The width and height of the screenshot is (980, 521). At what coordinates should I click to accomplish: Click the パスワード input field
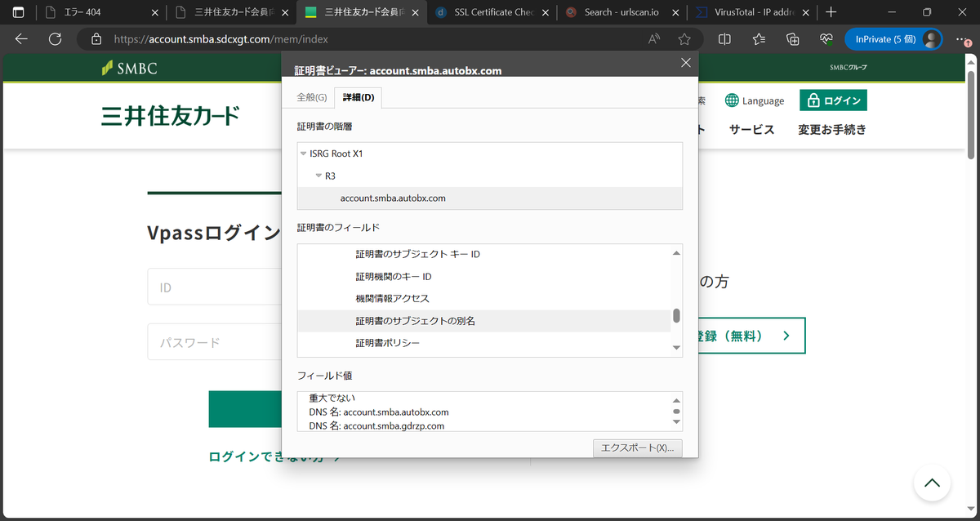(x=214, y=342)
